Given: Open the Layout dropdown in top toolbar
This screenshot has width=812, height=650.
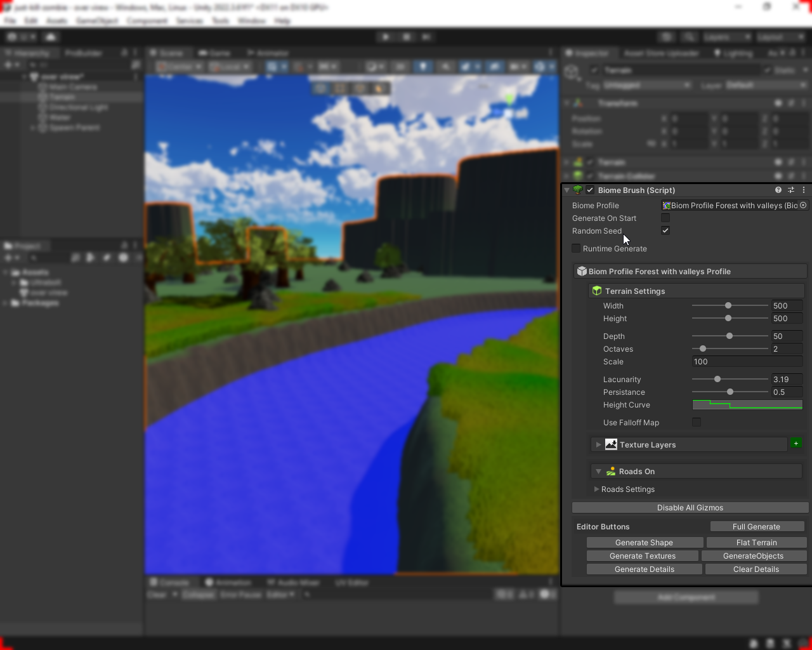Looking at the screenshot, I should click(x=780, y=37).
